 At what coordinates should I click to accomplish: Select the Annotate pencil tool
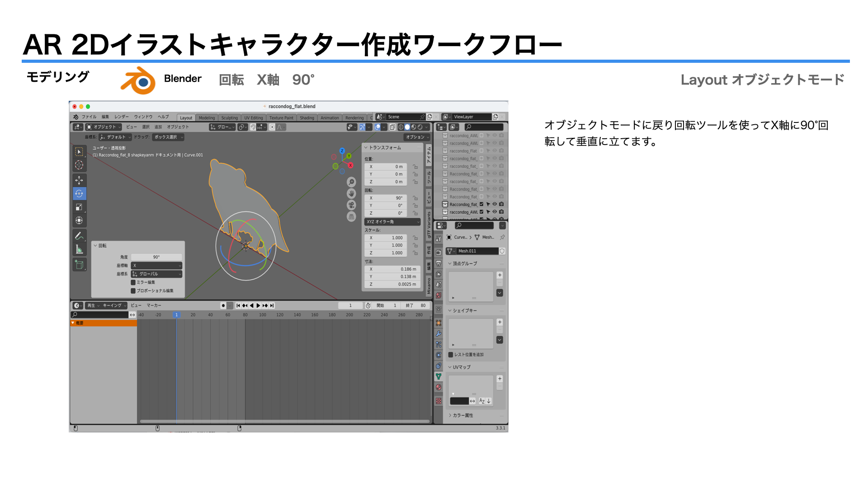[79, 236]
